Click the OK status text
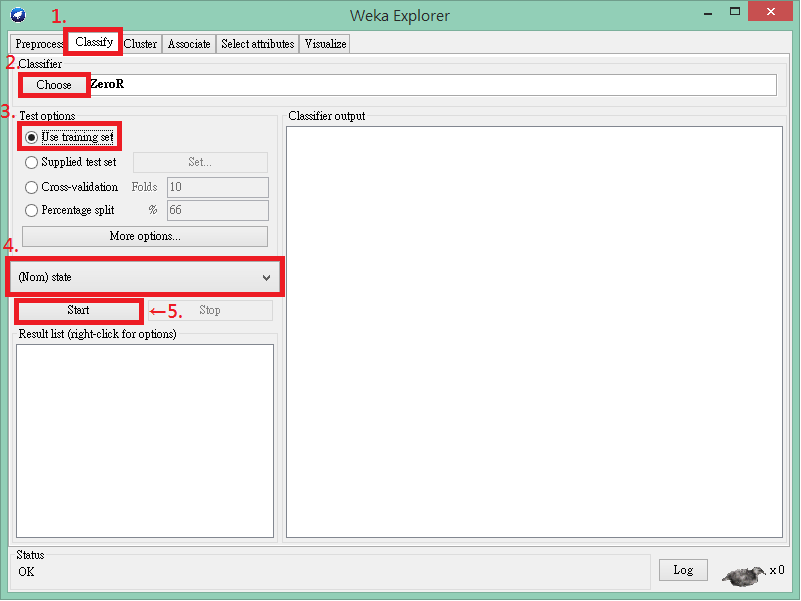 click(x=27, y=572)
